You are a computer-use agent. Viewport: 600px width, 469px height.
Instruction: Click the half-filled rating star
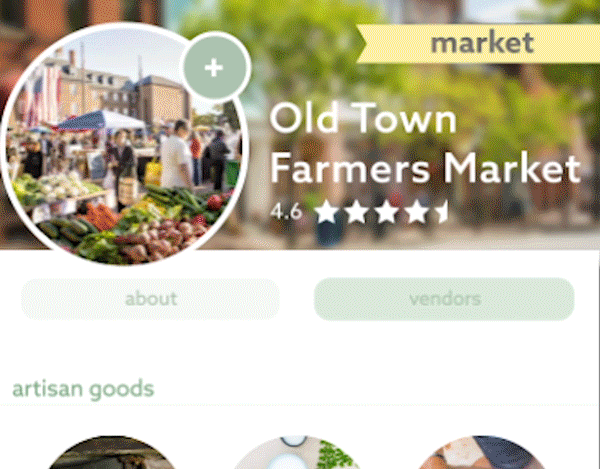coord(442,212)
